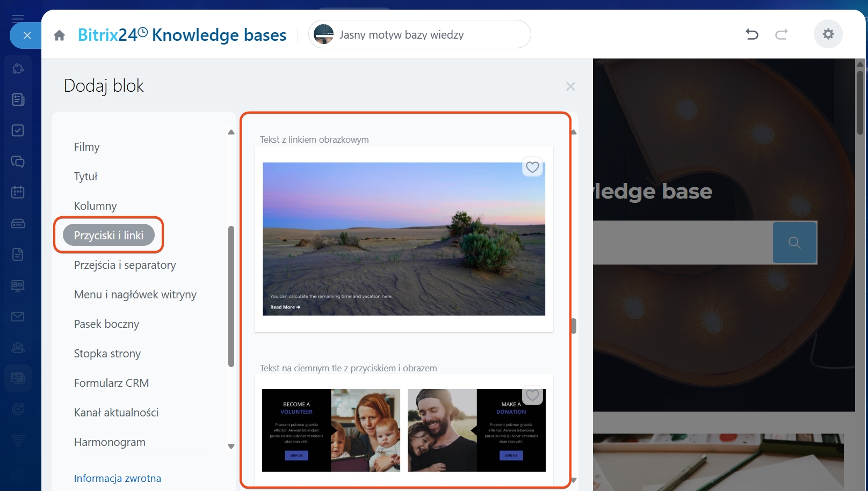Open settings gear in top bar
868x491 pixels.
(x=828, y=34)
